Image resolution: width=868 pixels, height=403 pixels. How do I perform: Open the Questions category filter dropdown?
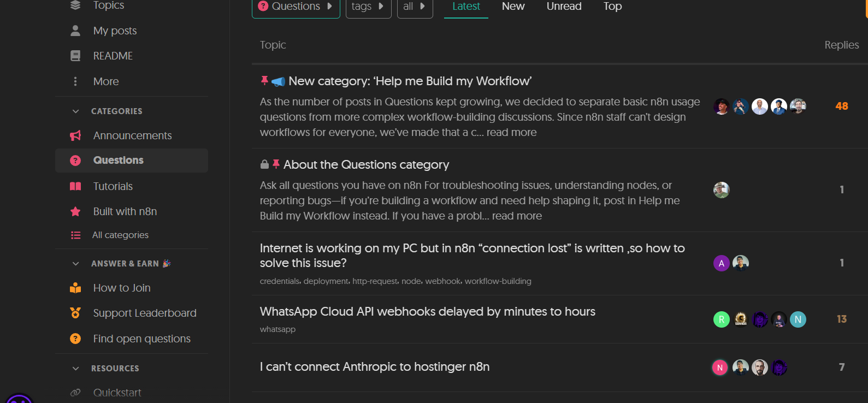(x=296, y=7)
